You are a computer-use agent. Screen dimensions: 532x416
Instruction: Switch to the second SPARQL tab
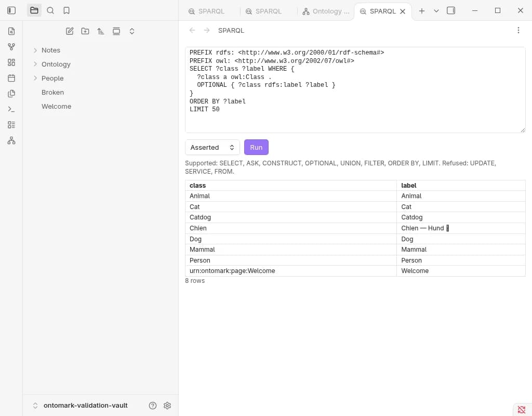pyautogui.click(x=264, y=11)
